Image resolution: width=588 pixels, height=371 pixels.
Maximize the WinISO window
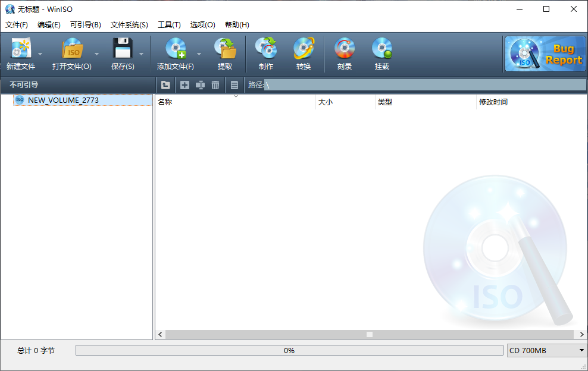(546, 9)
